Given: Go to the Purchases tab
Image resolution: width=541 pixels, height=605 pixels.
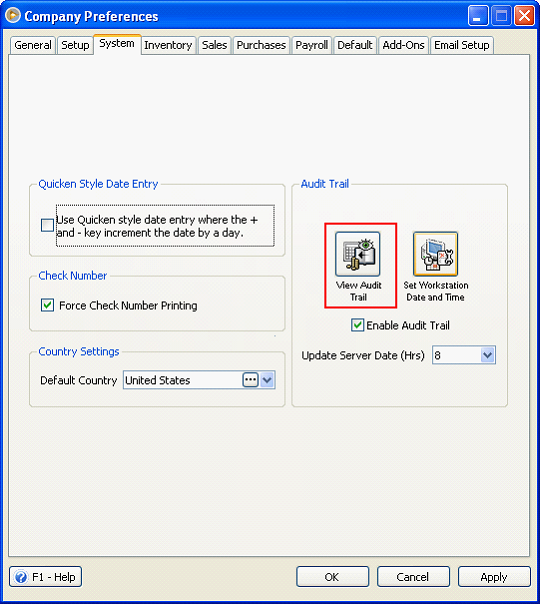Looking at the screenshot, I should pyautogui.click(x=261, y=45).
